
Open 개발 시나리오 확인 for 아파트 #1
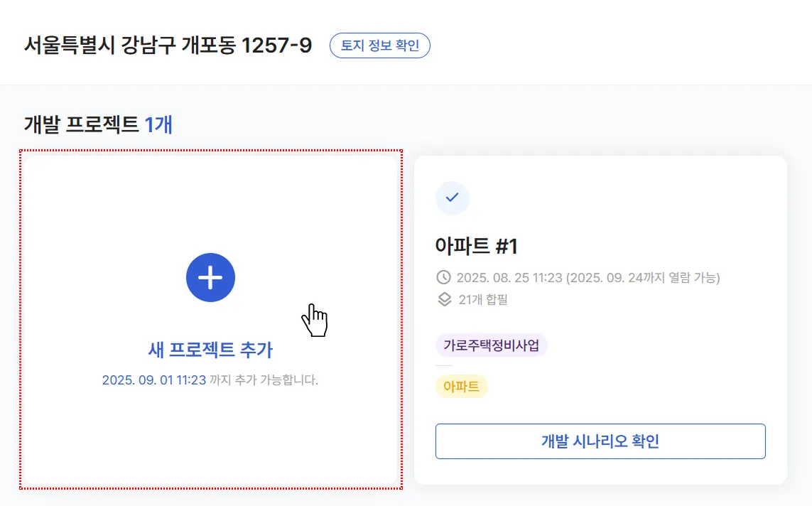click(x=600, y=441)
